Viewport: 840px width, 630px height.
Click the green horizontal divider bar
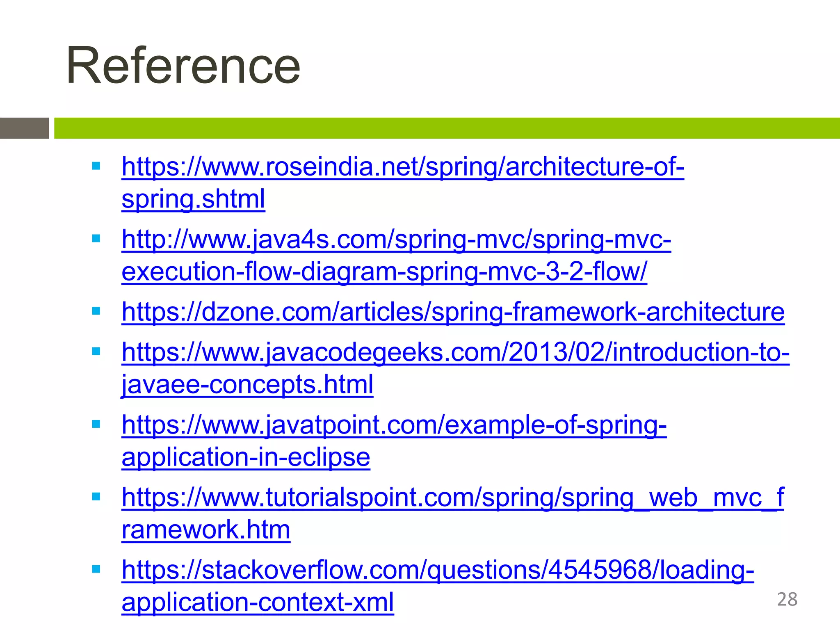(x=447, y=128)
